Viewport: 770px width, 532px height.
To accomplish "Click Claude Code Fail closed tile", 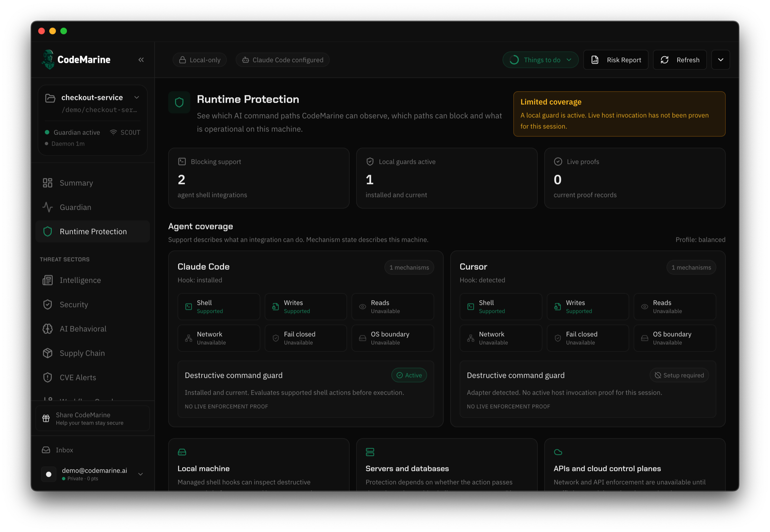I will tap(306, 338).
